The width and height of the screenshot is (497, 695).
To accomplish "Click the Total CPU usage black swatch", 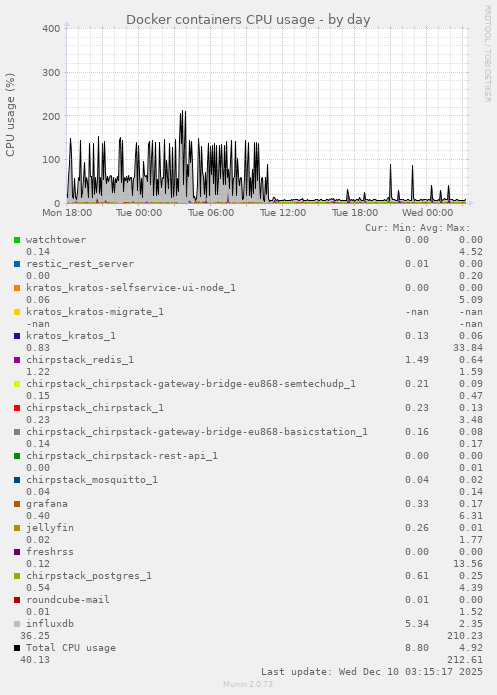I will [17, 648].
